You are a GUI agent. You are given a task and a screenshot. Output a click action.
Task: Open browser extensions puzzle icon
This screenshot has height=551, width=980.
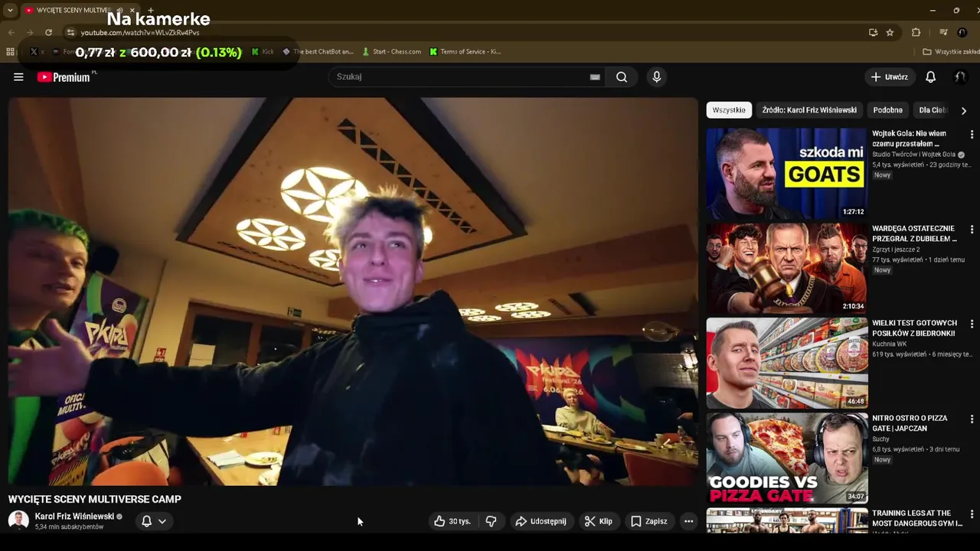coord(916,32)
